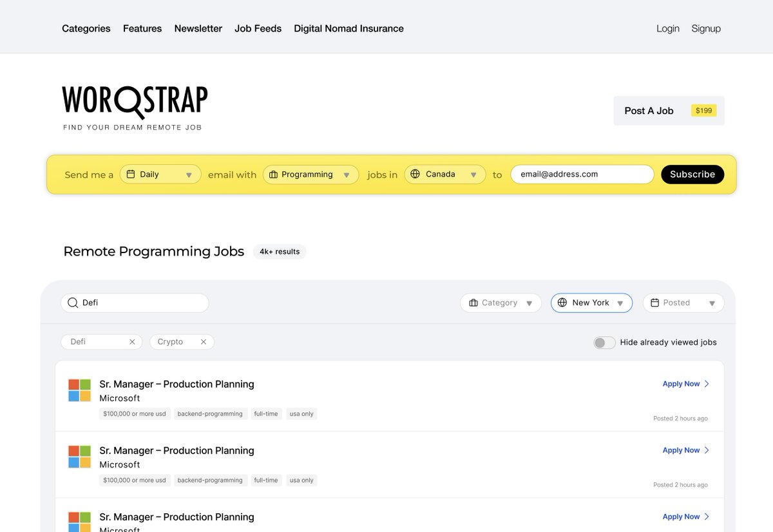
Task: Click the magnifier icon in the search field
Action: tap(73, 303)
